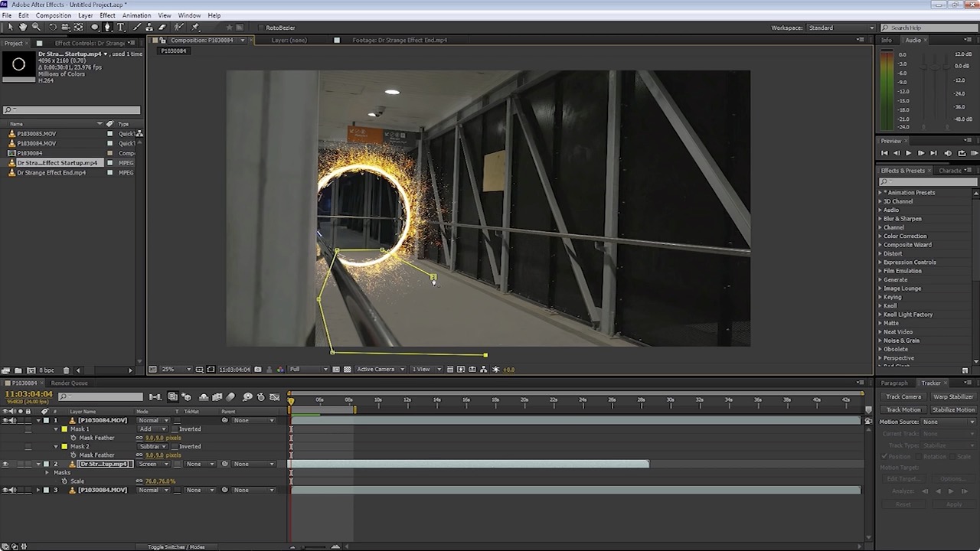
Task: Hide layer 2 Dr Strange video
Action: click(5, 464)
